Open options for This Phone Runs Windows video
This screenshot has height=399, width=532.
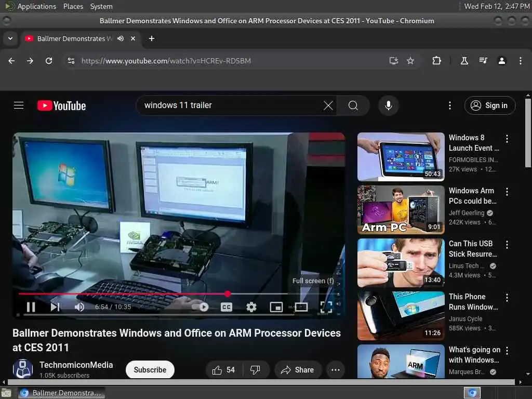click(507, 298)
